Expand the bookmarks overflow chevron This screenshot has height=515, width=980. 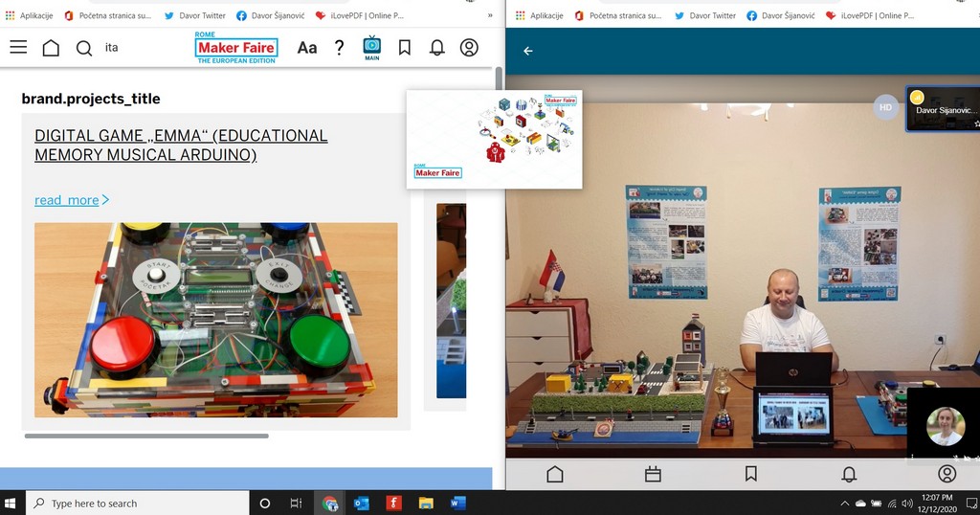pos(490,15)
